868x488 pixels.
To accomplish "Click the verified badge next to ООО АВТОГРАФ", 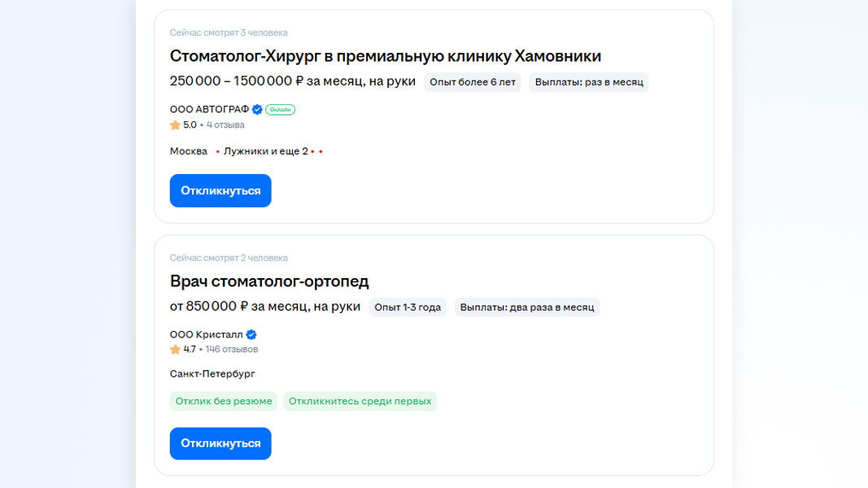I will pyautogui.click(x=257, y=109).
